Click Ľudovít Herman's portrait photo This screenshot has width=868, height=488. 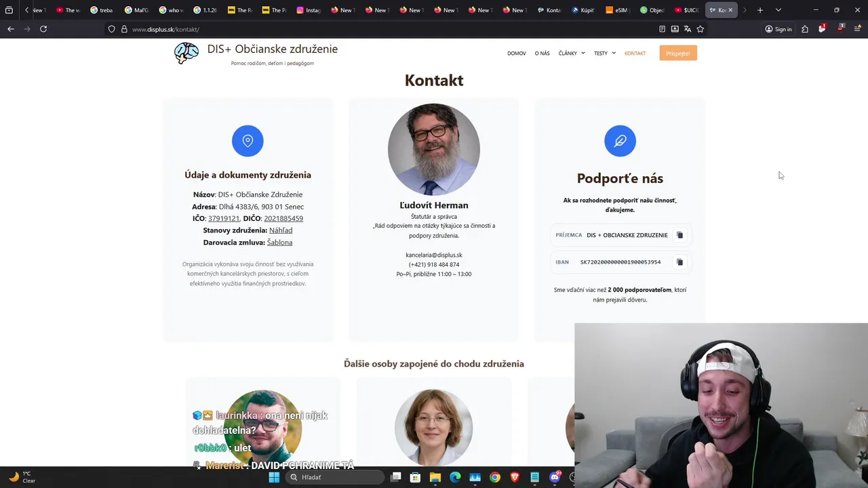click(x=434, y=149)
